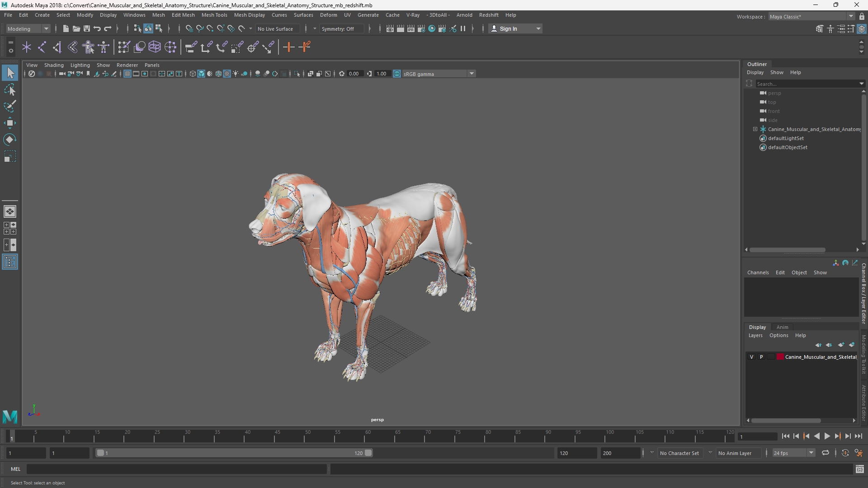Toggle the Auto Keyframe button
The width and height of the screenshot is (868, 488).
tap(845, 453)
